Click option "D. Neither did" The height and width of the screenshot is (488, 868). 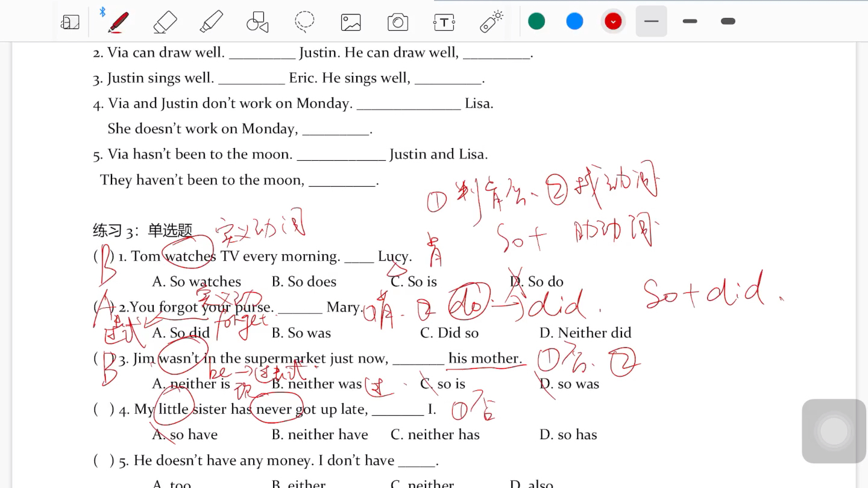[585, 333]
